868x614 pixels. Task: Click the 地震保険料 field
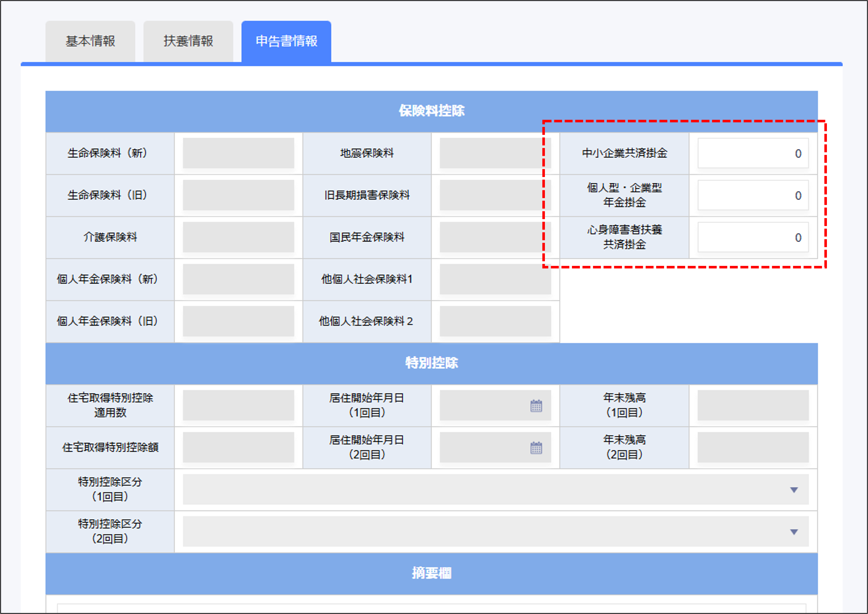click(495, 153)
